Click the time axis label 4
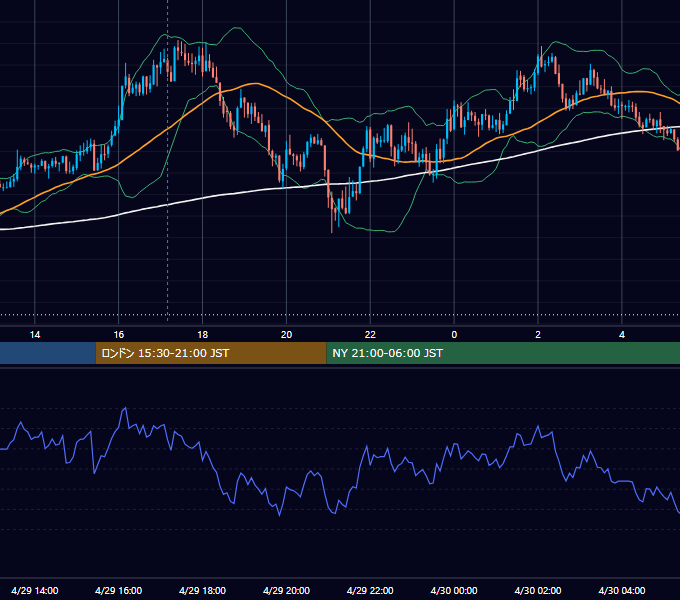The image size is (680, 600). 622,335
